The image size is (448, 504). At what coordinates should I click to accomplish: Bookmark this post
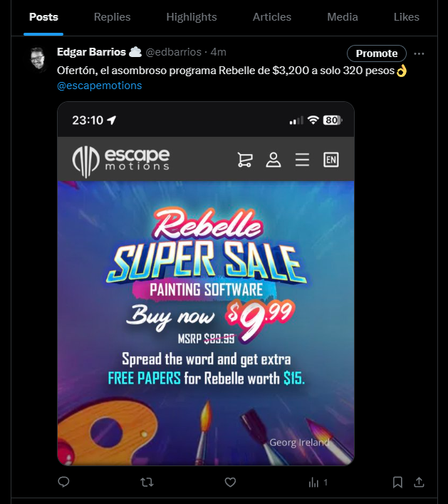(397, 482)
